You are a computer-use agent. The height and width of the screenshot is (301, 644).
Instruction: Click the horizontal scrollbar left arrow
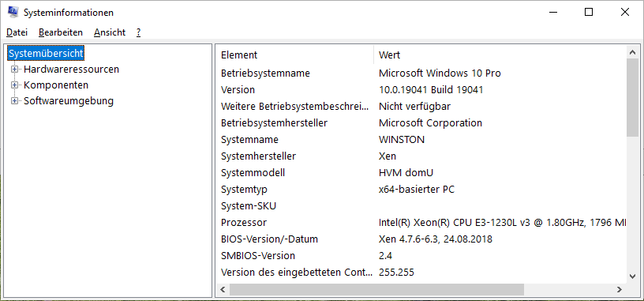[x=223, y=289]
